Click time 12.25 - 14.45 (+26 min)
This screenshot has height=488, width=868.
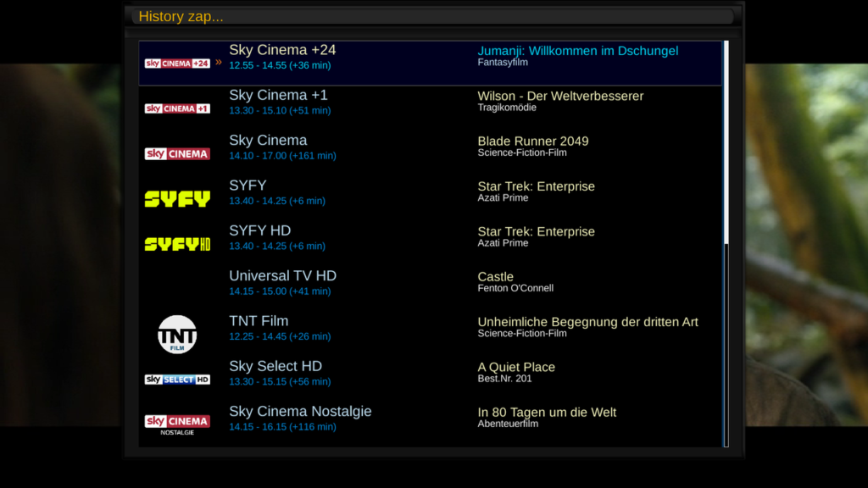pos(280,336)
